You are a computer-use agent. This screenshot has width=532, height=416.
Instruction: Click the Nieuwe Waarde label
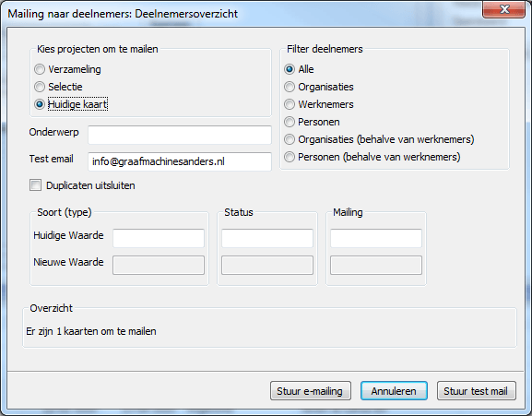click(68, 262)
